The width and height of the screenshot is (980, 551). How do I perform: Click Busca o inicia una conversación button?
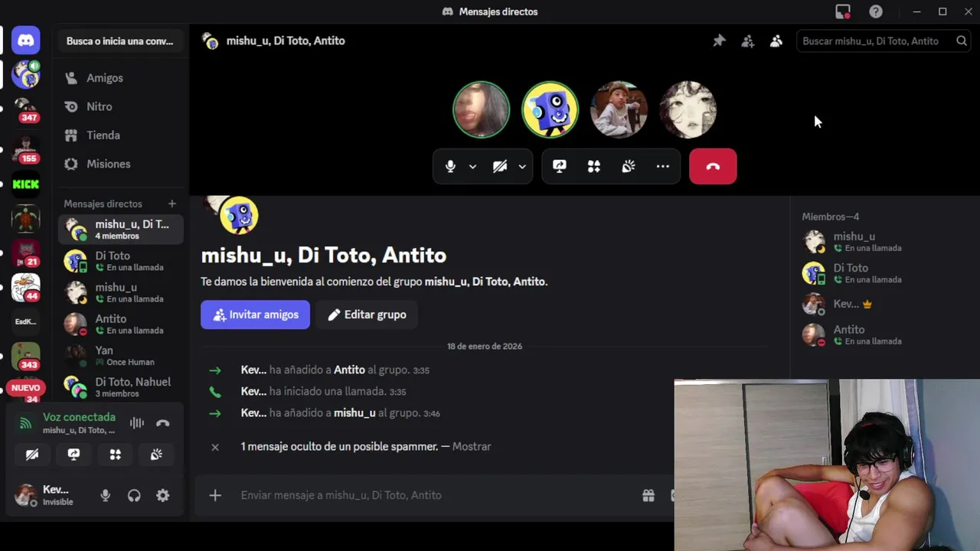(119, 41)
